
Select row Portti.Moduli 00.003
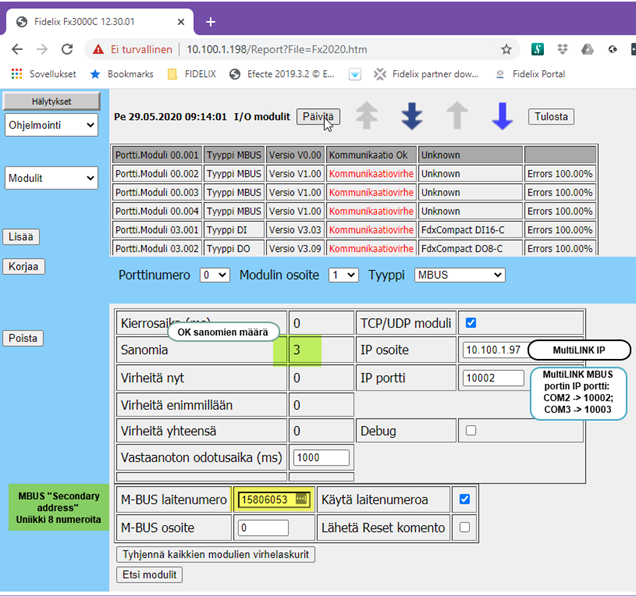click(x=355, y=192)
